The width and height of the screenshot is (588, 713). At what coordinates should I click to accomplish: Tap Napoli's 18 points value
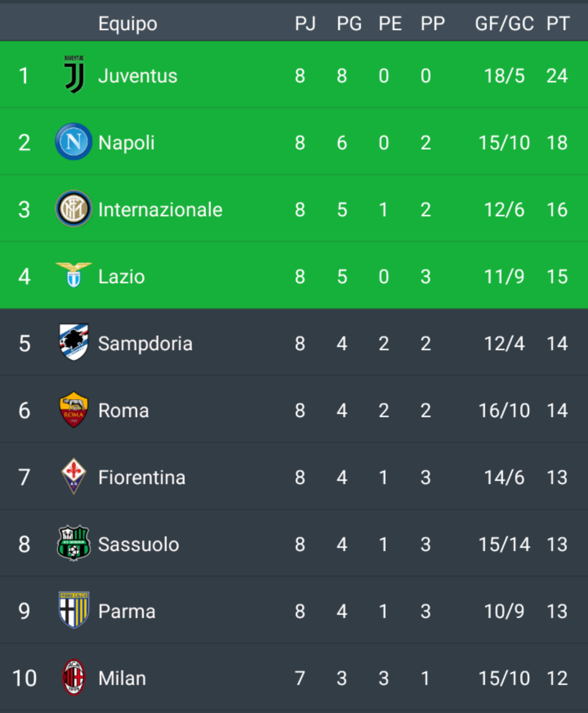point(557,143)
